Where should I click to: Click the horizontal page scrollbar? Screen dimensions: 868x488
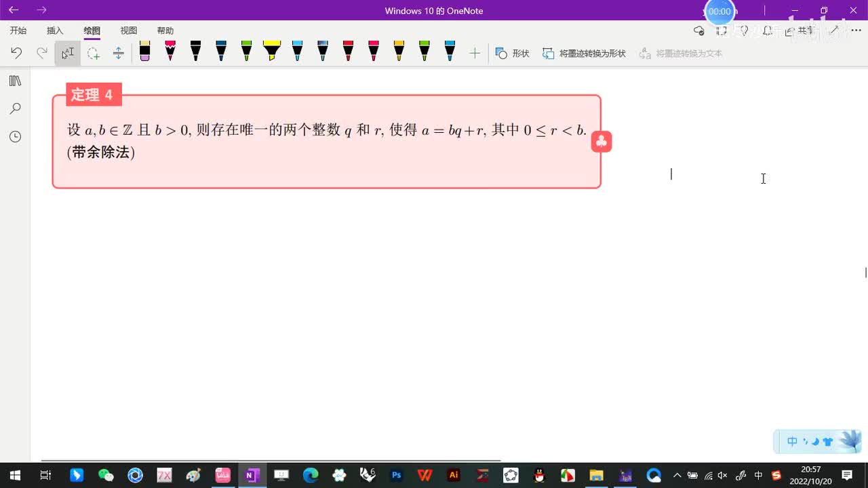coord(271,461)
